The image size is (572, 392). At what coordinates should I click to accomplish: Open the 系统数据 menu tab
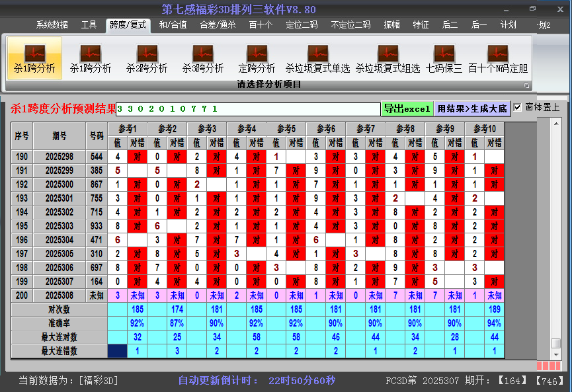(x=52, y=25)
